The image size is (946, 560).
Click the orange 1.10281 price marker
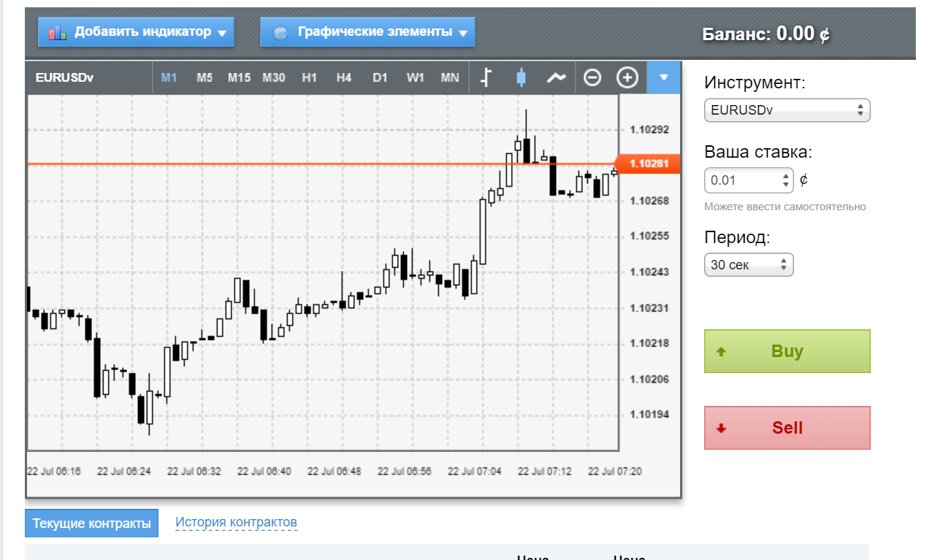coord(649,164)
